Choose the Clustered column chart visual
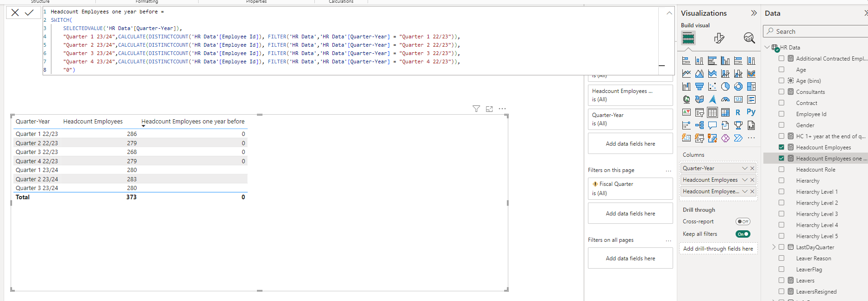The width and height of the screenshot is (868, 301). pyautogui.click(x=725, y=61)
